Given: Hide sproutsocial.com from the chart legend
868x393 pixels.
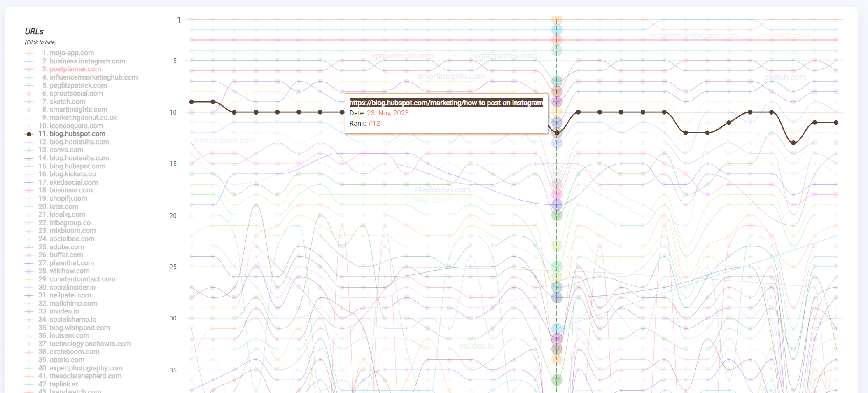Looking at the screenshot, I should point(63,93).
